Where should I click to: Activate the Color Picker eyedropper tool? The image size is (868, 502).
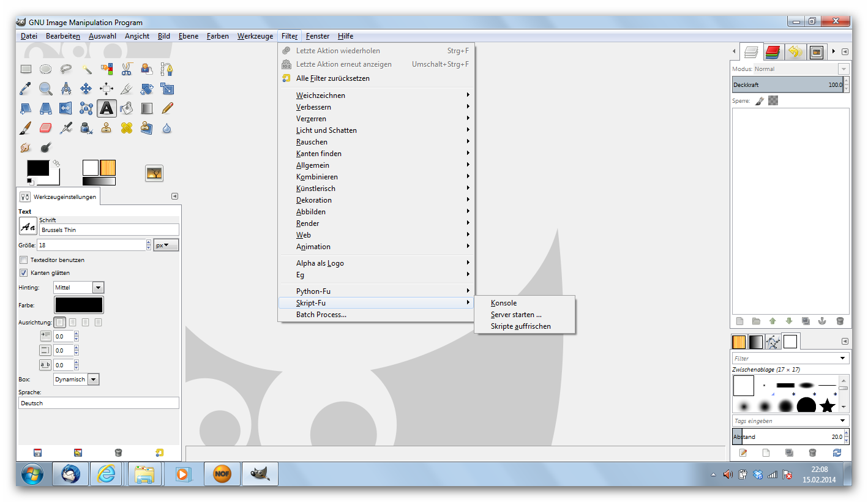26,89
